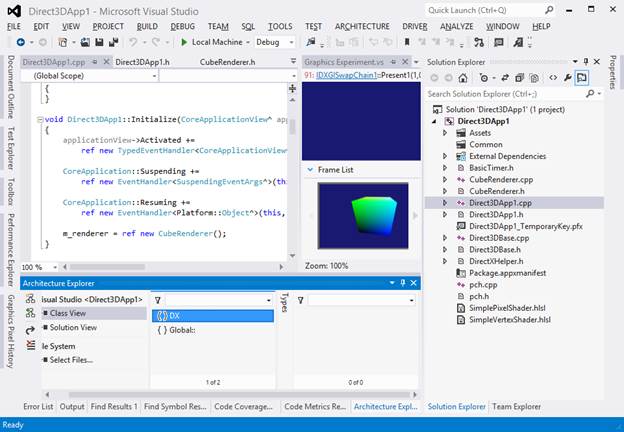624x432 pixels.
Task: Click the Collapse All icon in Solution Explorer
Action: (519, 78)
